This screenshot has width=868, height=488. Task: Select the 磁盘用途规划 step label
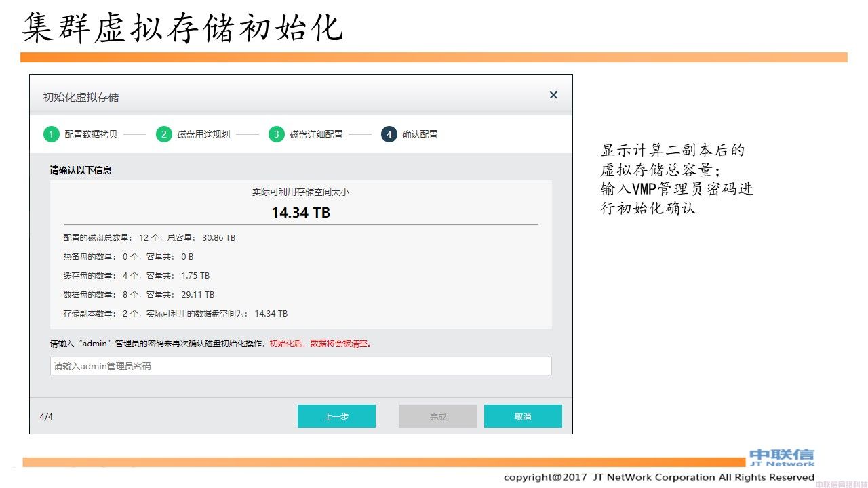click(203, 134)
